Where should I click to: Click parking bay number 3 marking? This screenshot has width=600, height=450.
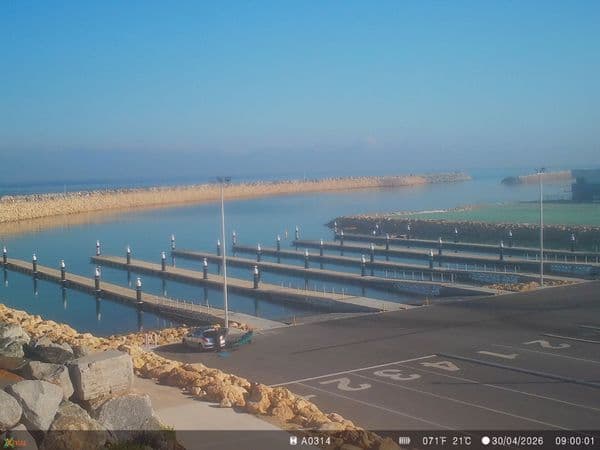[x=397, y=375]
